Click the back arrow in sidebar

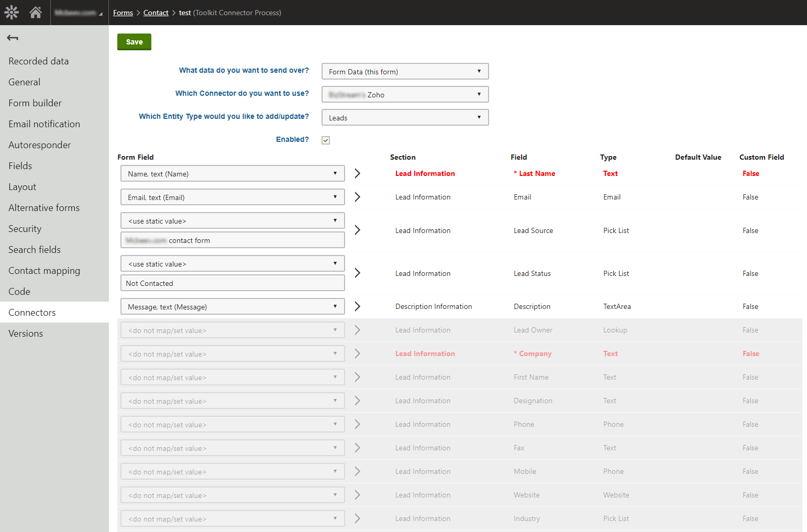click(13, 38)
